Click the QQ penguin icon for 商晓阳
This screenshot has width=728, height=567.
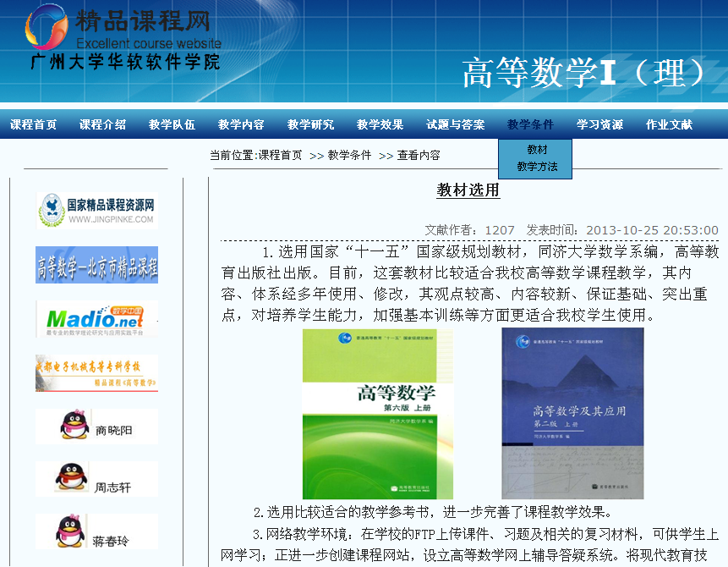point(75,426)
